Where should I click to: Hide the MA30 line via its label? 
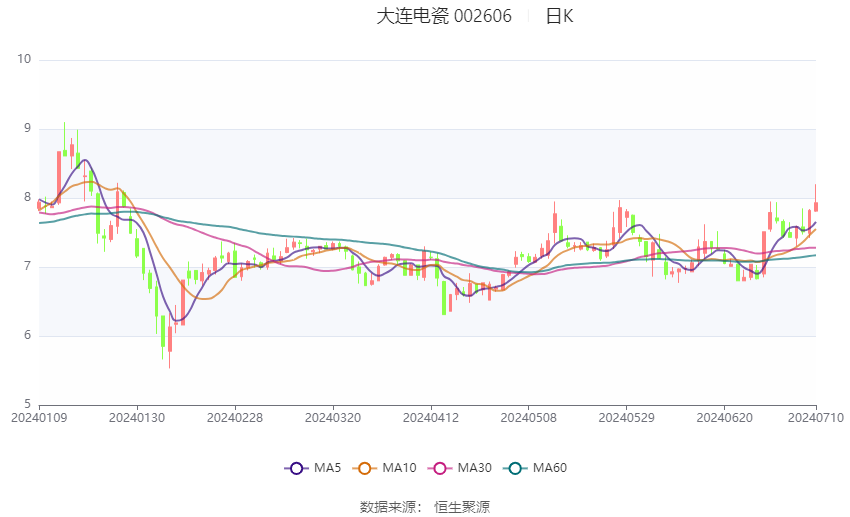click(x=475, y=468)
